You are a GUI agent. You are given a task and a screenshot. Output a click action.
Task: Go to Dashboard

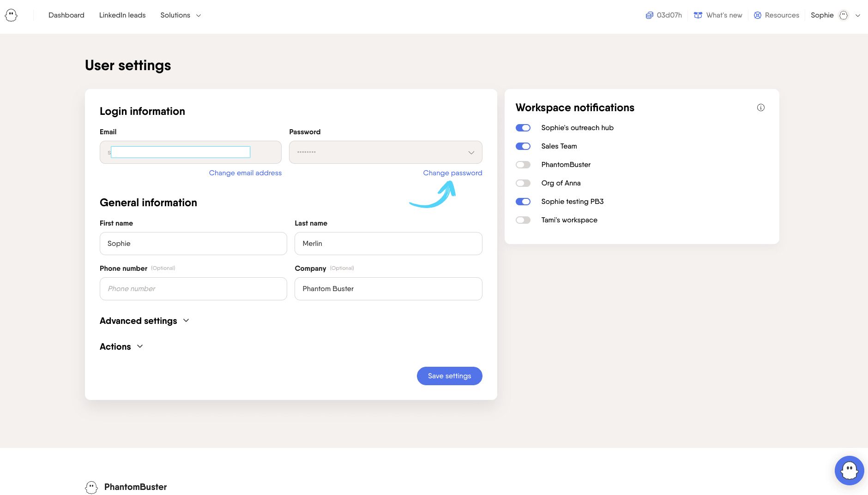click(66, 15)
